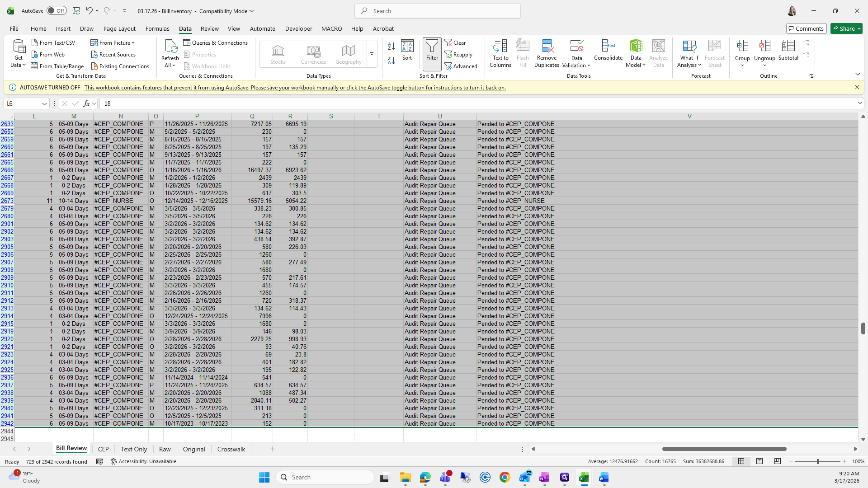Click the AutoSave warning link

[x=295, y=88]
